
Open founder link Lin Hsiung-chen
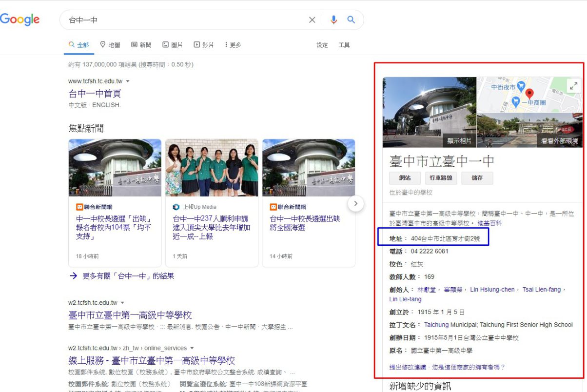click(492, 290)
